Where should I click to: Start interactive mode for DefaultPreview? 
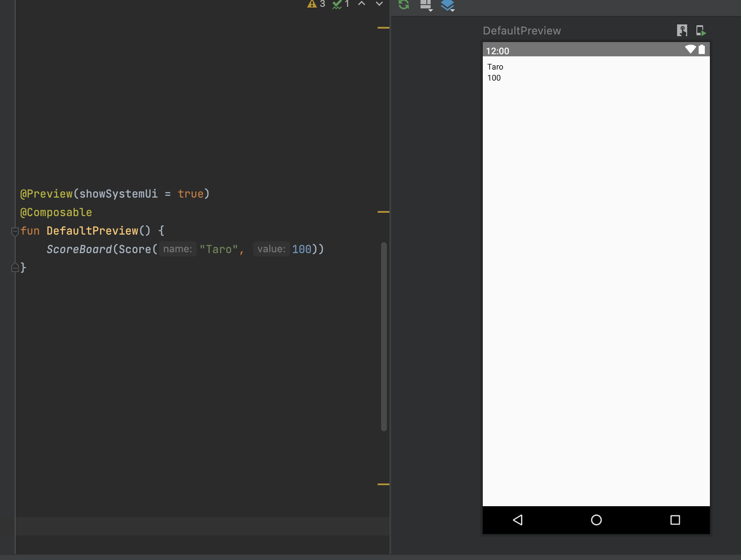click(x=682, y=30)
